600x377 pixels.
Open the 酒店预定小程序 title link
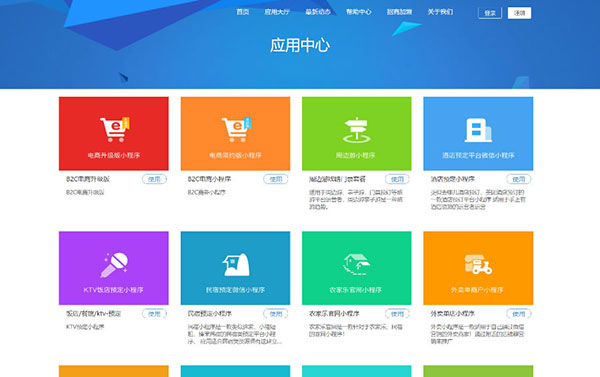pyautogui.click(x=453, y=179)
